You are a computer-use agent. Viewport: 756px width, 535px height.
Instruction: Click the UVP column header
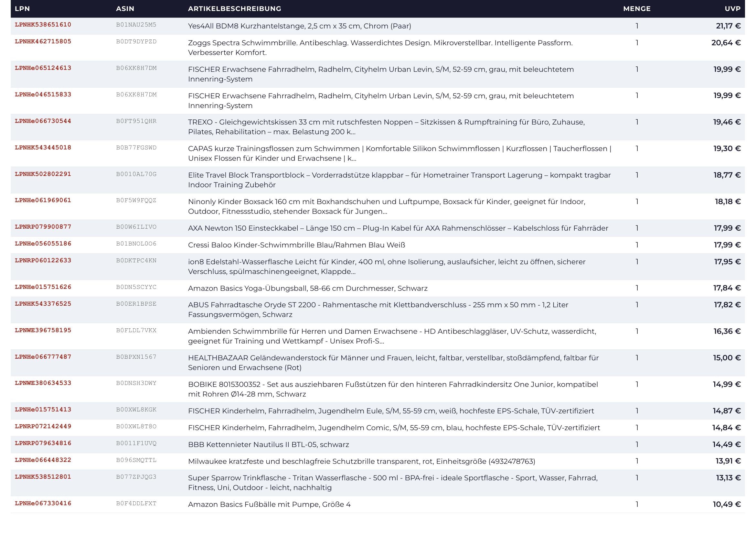coord(733,9)
